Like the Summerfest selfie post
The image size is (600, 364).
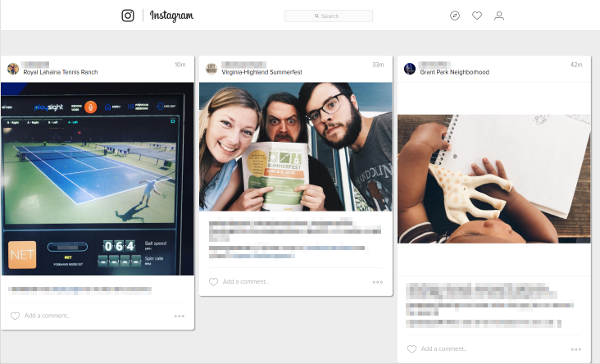pos(213,282)
